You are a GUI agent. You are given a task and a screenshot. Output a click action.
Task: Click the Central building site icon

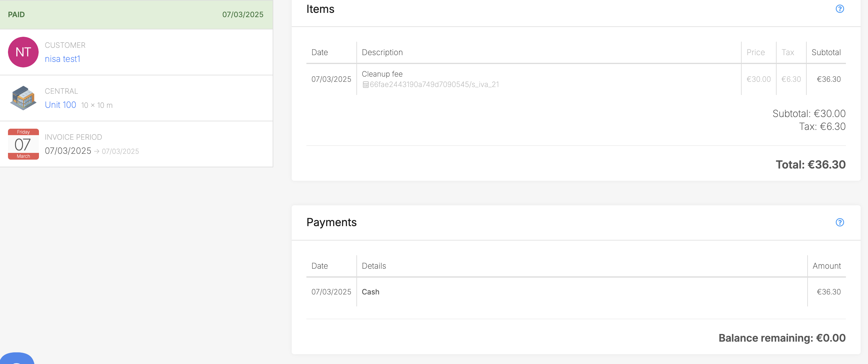click(23, 98)
